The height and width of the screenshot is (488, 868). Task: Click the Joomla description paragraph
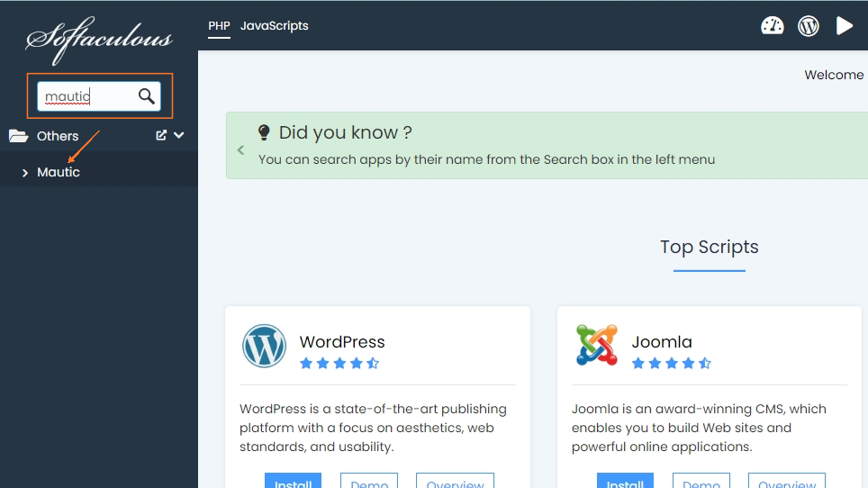pos(699,428)
